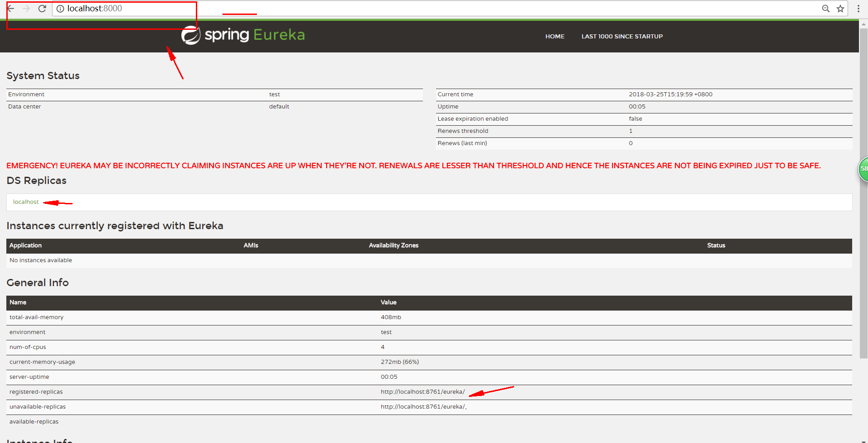Click the green floating badge on right edge
The height and width of the screenshot is (443, 868).
point(863,169)
